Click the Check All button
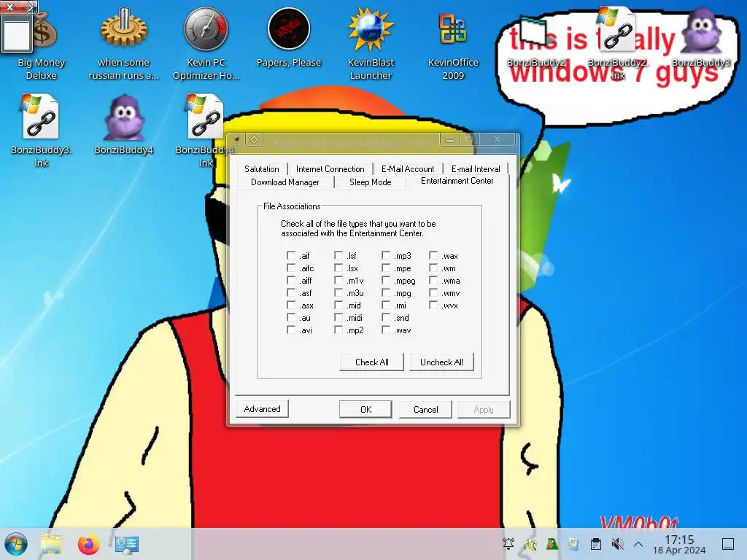The height and width of the screenshot is (560, 747). tap(371, 362)
